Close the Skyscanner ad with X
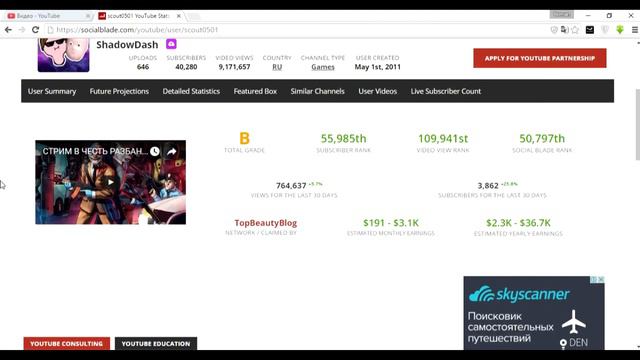The width and height of the screenshot is (640, 360). pos(601,280)
